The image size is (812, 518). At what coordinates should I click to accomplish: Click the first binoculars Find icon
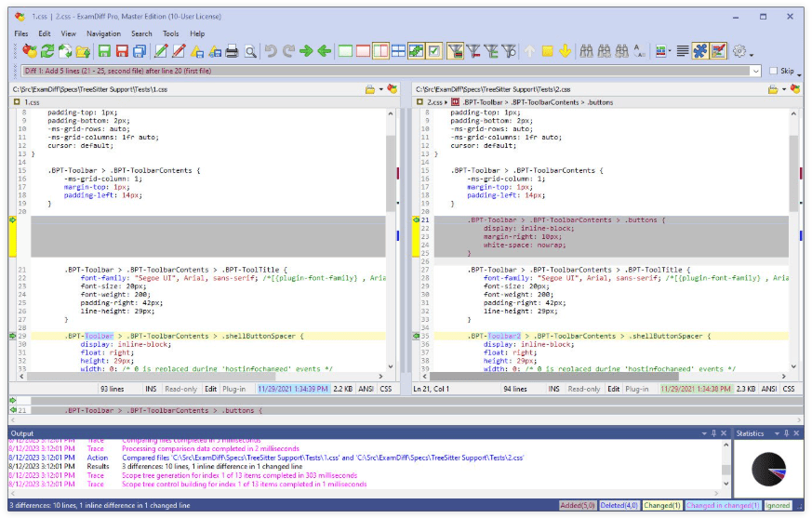click(586, 51)
